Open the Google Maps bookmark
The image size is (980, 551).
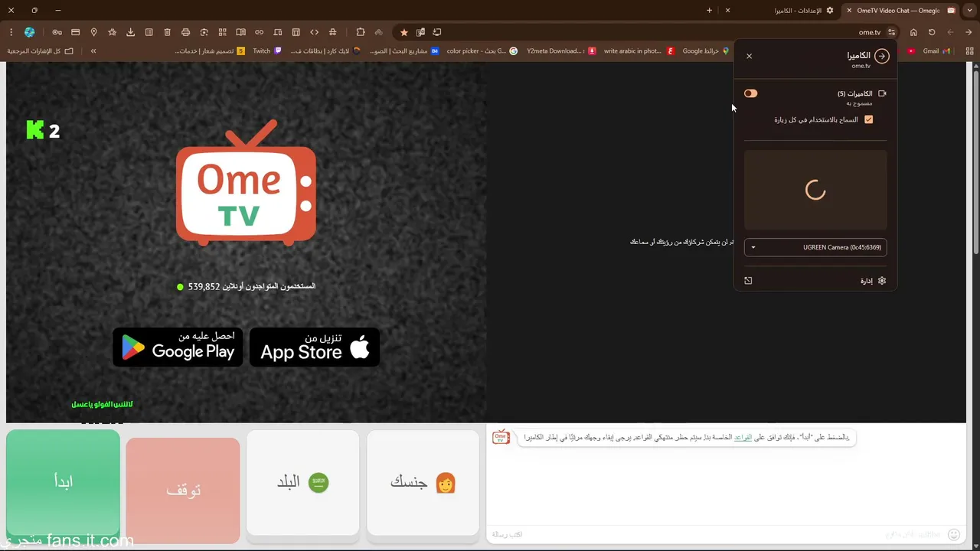pos(705,51)
